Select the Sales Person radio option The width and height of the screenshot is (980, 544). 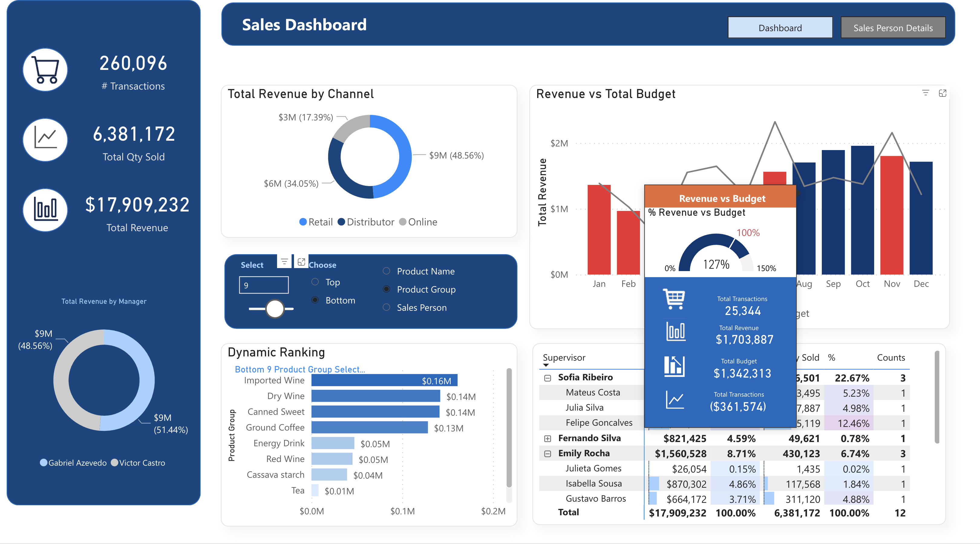pos(386,307)
